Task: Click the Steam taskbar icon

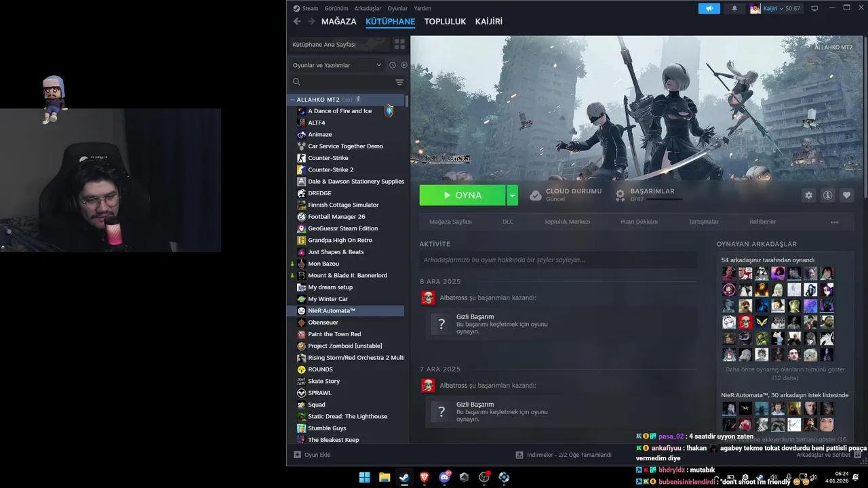Action: (x=404, y=477)
